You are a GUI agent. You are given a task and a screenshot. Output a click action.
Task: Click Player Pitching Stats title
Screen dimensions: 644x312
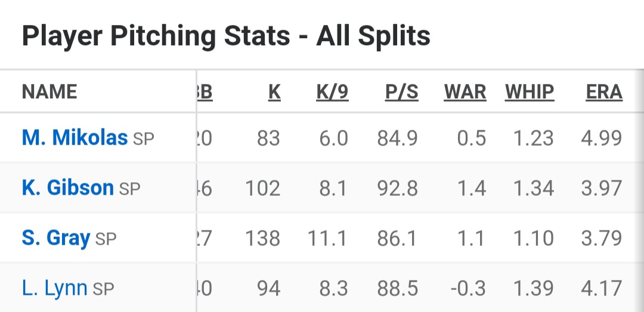coord(226,36)
